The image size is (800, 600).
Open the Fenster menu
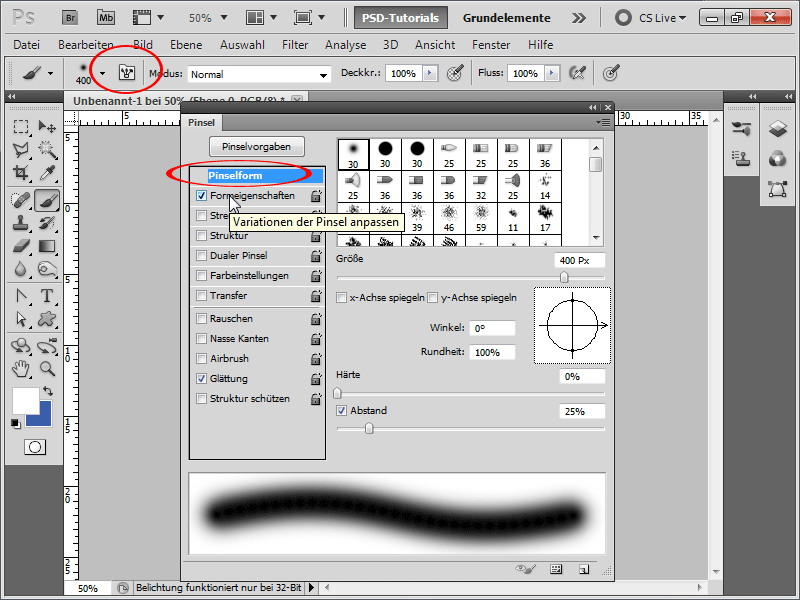click(491, 45)
